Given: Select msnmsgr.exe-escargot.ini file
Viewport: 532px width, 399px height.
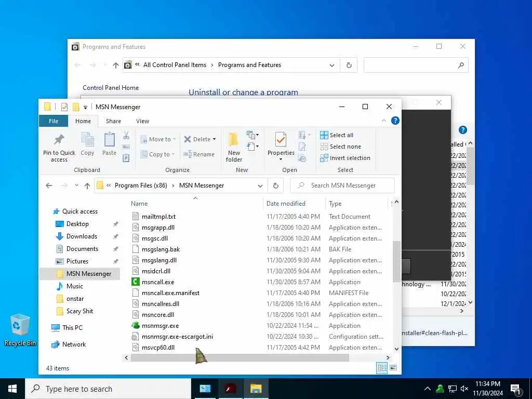Looking at the screenshot, I should click(177, 337).
